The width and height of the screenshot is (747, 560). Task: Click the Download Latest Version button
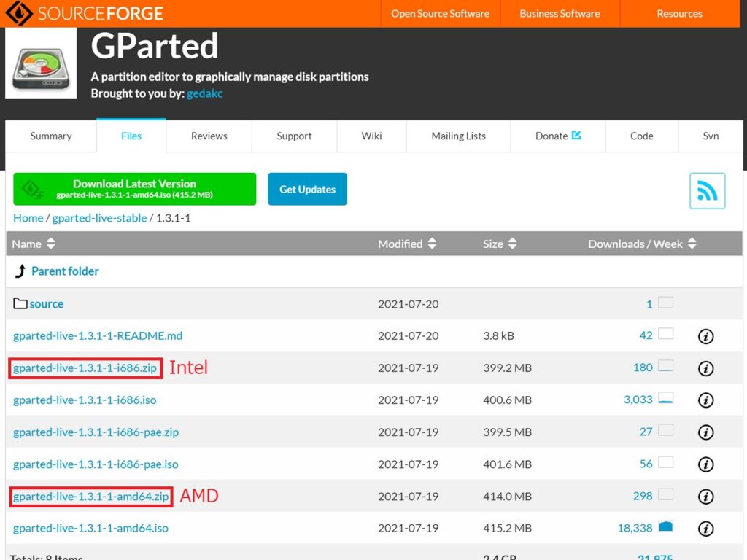(134, 189)
